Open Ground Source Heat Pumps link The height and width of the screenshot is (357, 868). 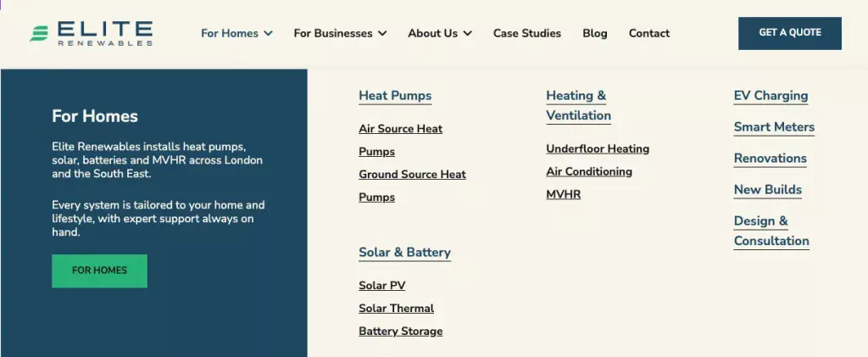(413, 186)
